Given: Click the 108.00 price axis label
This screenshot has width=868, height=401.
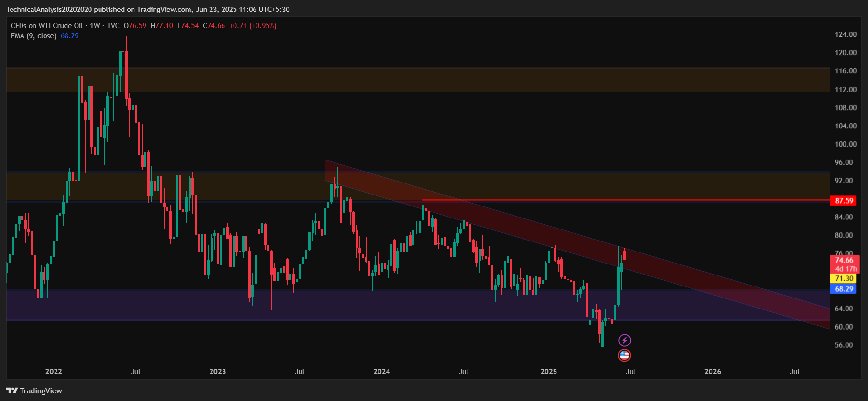Looking at the screenshot, I should click(x=846, y=108).
